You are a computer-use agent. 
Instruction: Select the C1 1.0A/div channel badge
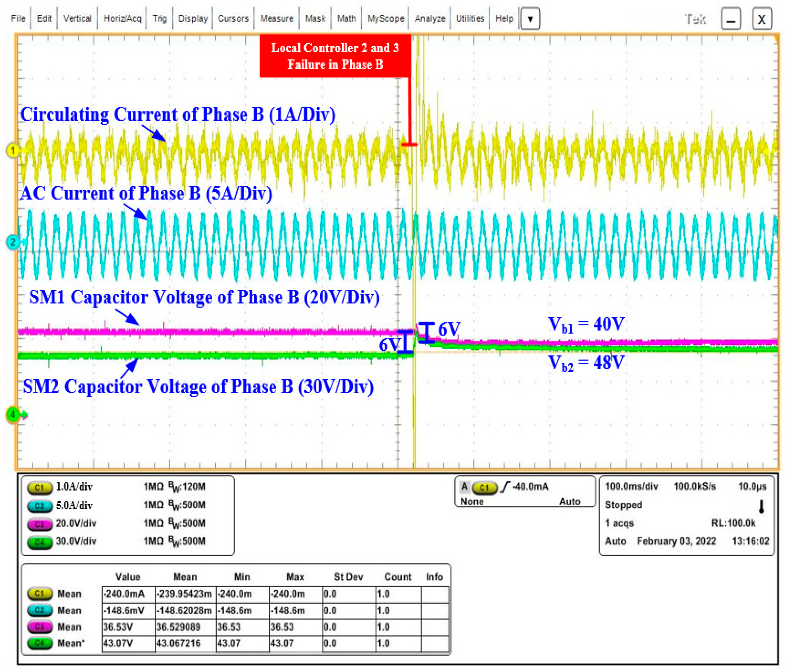(40, 488)
